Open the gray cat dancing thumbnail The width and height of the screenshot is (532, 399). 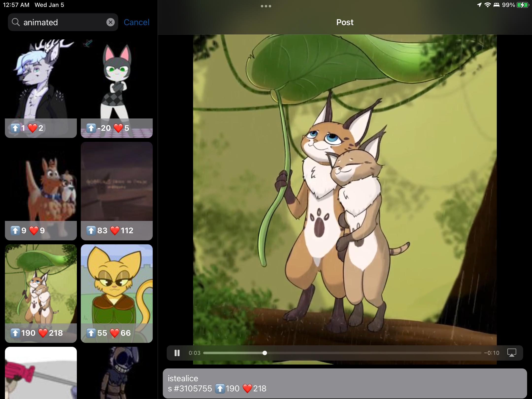pyautogui.click(x=116, y=81)
